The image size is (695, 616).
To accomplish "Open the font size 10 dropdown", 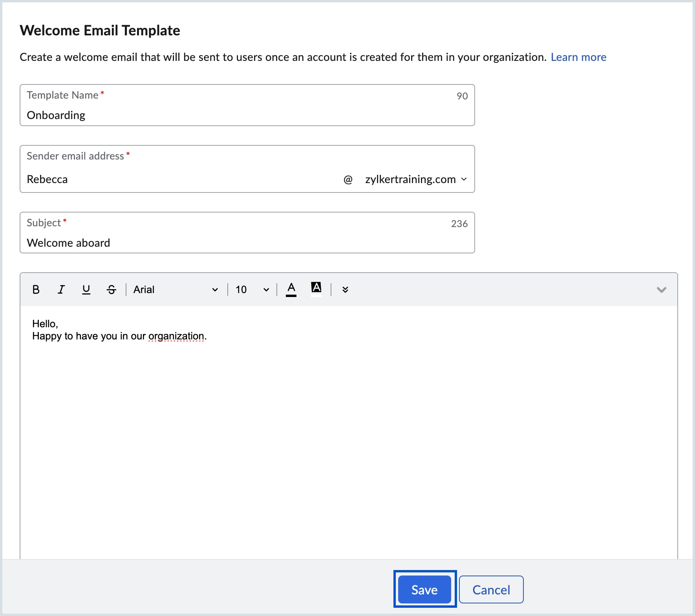I will [252, 290].
